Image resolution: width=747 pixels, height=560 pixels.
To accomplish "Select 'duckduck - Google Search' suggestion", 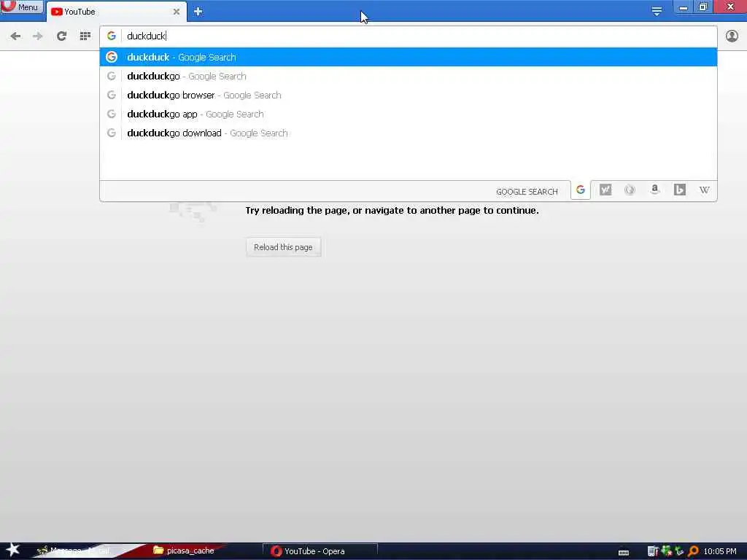I will point(409,57).
